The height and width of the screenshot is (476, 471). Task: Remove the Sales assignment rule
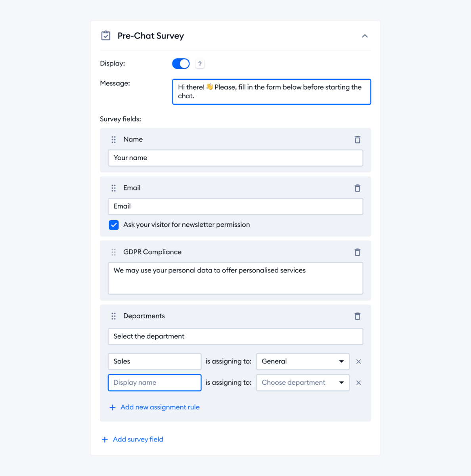tap(358, 361)
